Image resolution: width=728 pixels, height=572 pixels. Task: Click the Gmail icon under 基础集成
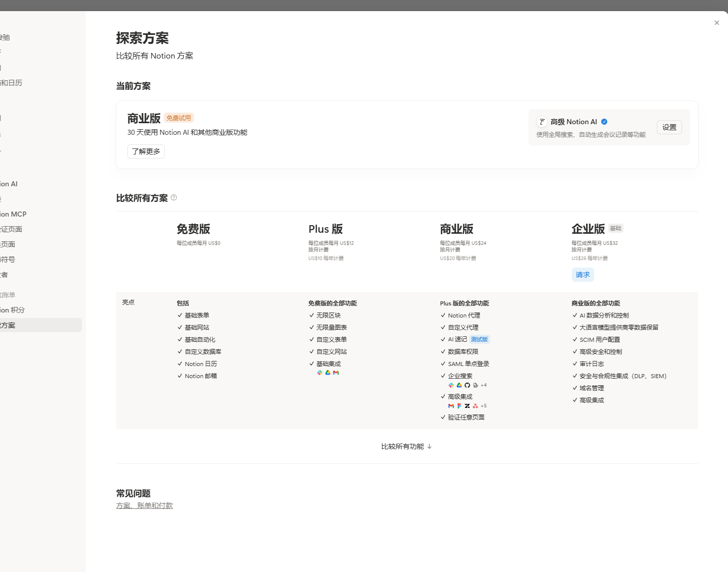pyautogui.click(x=336, y=373)
